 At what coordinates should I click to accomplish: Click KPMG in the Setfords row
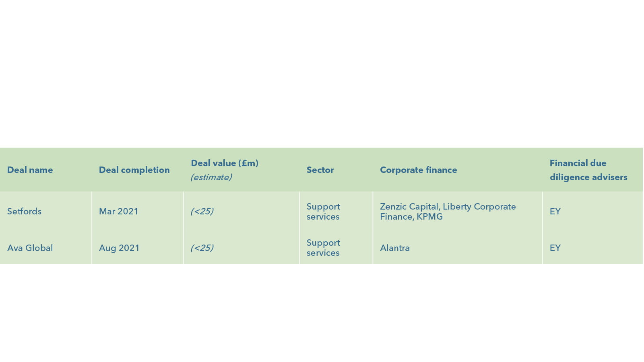(x=429, y=217)
